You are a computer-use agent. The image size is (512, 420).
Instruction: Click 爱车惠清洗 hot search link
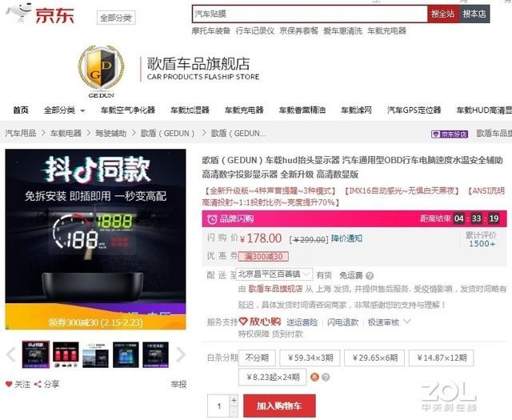342,31
